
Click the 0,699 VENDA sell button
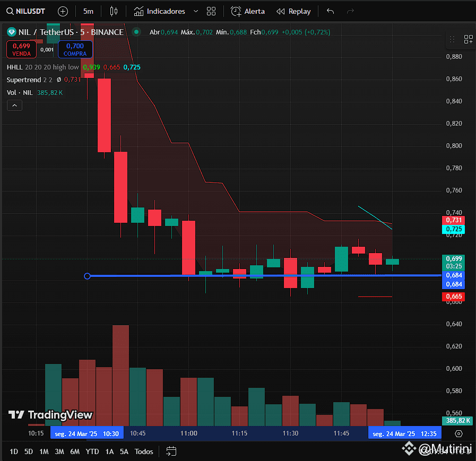tap(22, 49)
